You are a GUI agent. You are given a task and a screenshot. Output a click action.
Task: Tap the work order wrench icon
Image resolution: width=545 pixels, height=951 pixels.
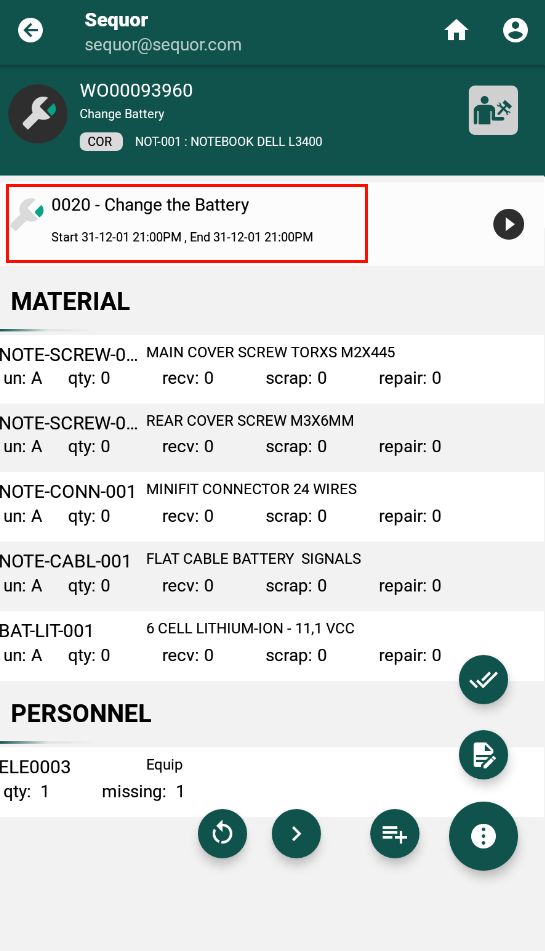[x=38, y=113]
